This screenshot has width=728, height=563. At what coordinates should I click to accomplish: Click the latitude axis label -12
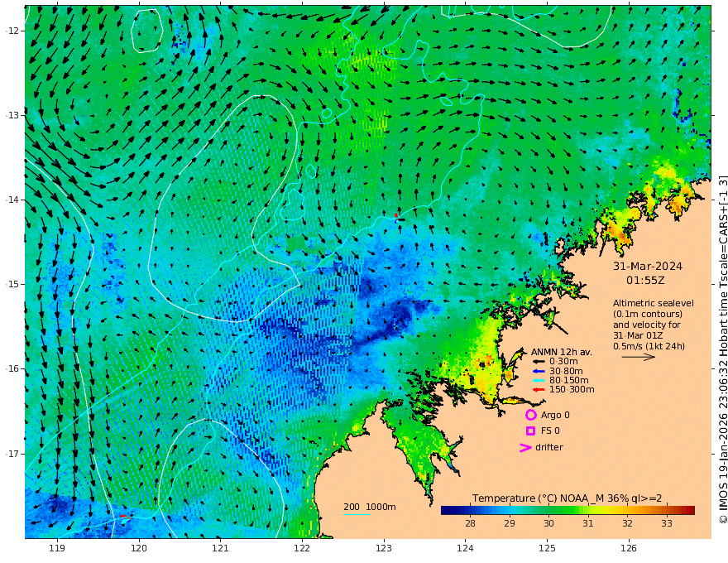pyautogui.click(x=12, y=31)
